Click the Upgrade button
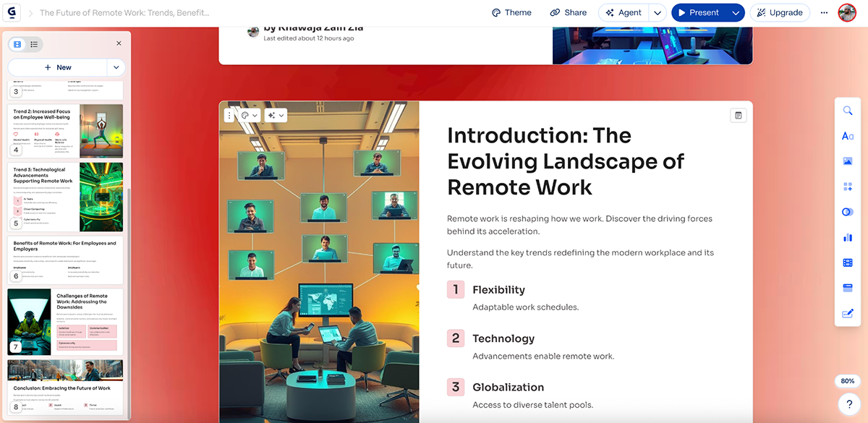Image resolution: width=868 pixels, height=423 pixels. point(780,12)
